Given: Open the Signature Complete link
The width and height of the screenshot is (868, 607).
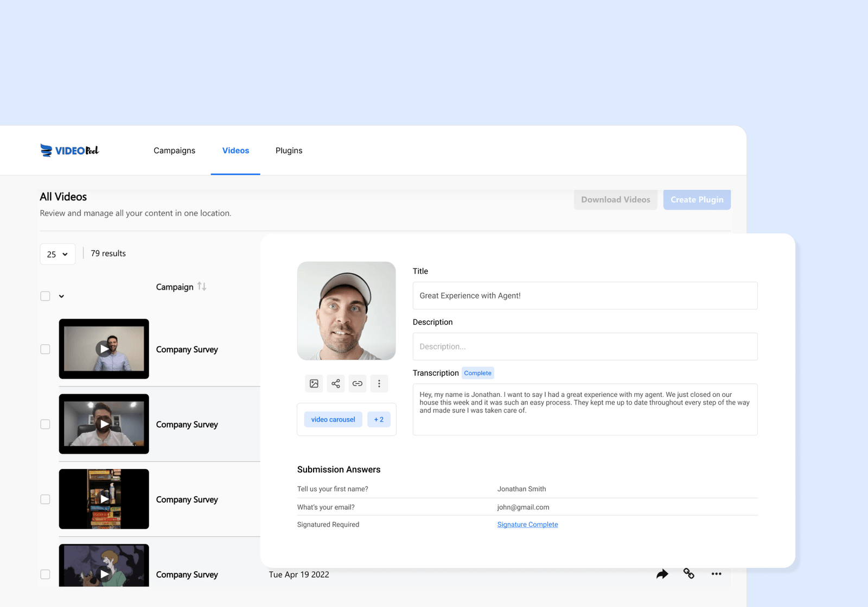Looking at the screenshot, I should [527, 524].
